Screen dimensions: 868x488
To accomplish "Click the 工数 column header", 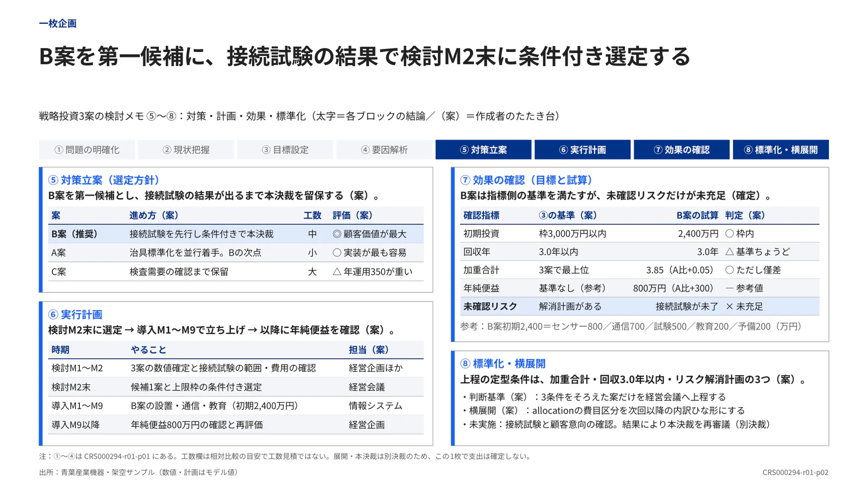I will [x=312, y=215].
